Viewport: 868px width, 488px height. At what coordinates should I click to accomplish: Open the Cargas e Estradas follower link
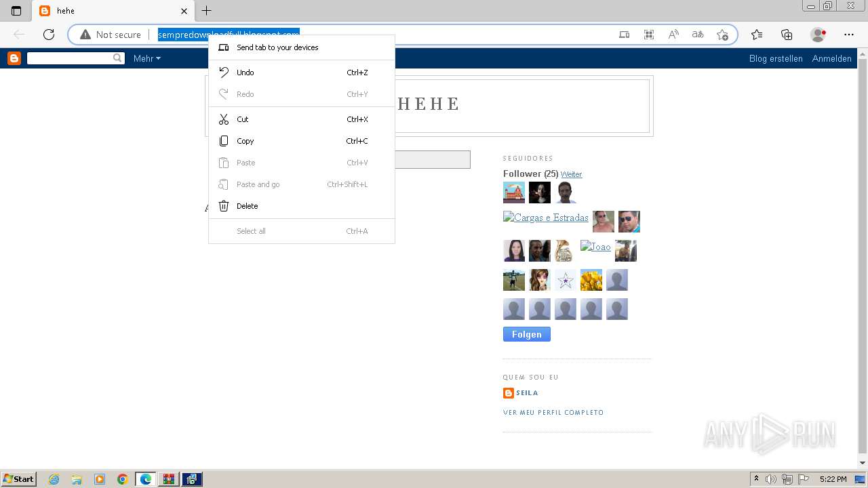(x=546, y=218)
